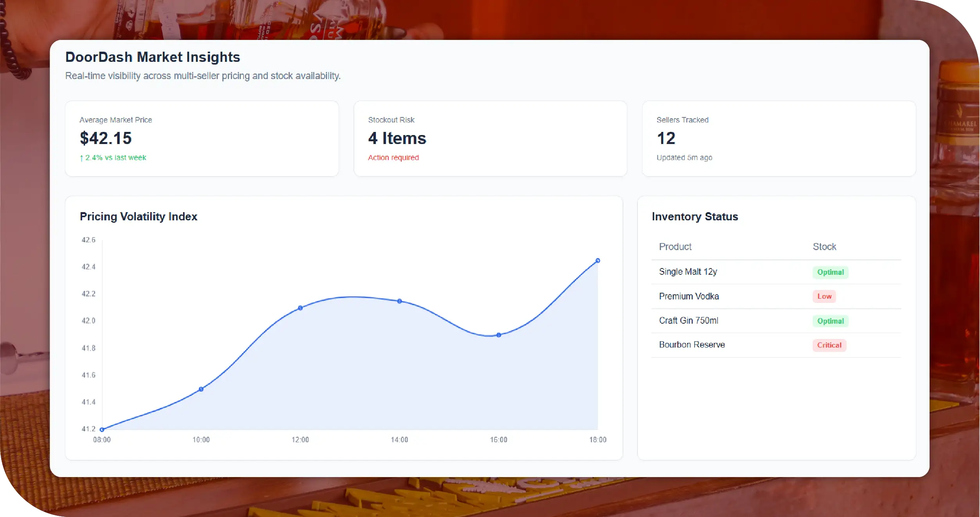Click the Stockout Risk card
The image size is (980, 517).
[490, 139]
